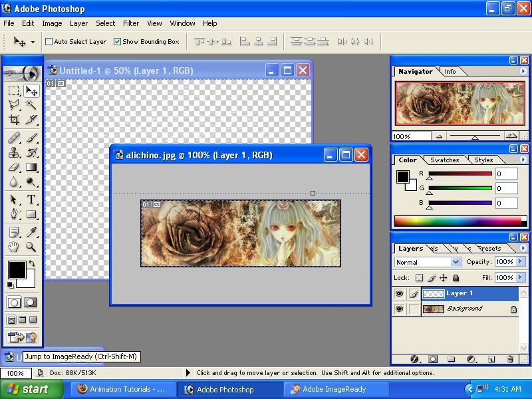The image size is (532, 399).
Task: Toggle Lock position in the Layers panel
Action: pyautogui.click(x=444, y=278)
